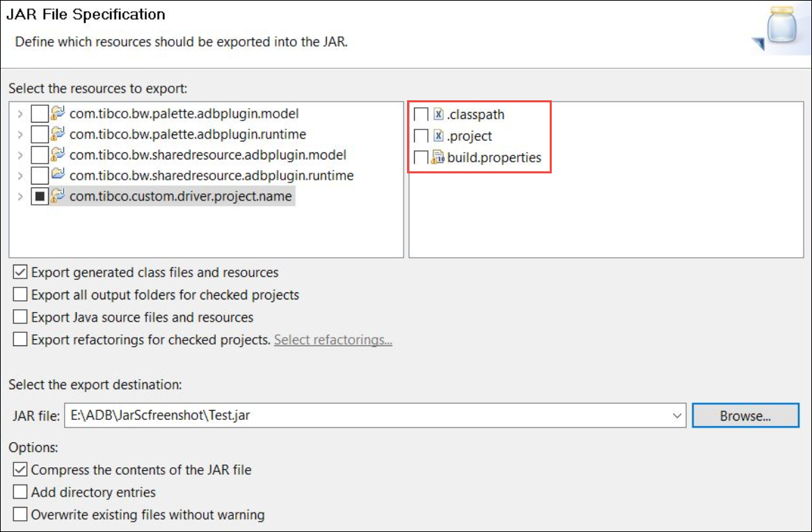Open the Select refactorings link

(333, 341)
